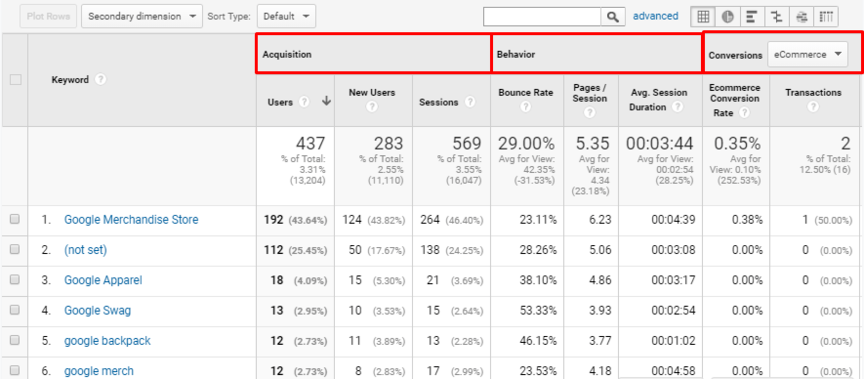The image size is (864, 379).
Task: Click the 283 new users total
Action: [388, 144]
